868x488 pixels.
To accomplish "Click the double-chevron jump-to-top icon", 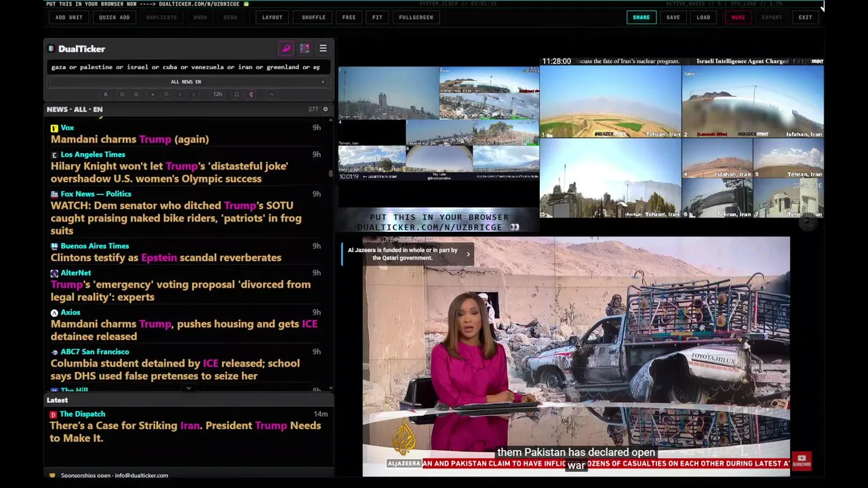I will [166, 94].
